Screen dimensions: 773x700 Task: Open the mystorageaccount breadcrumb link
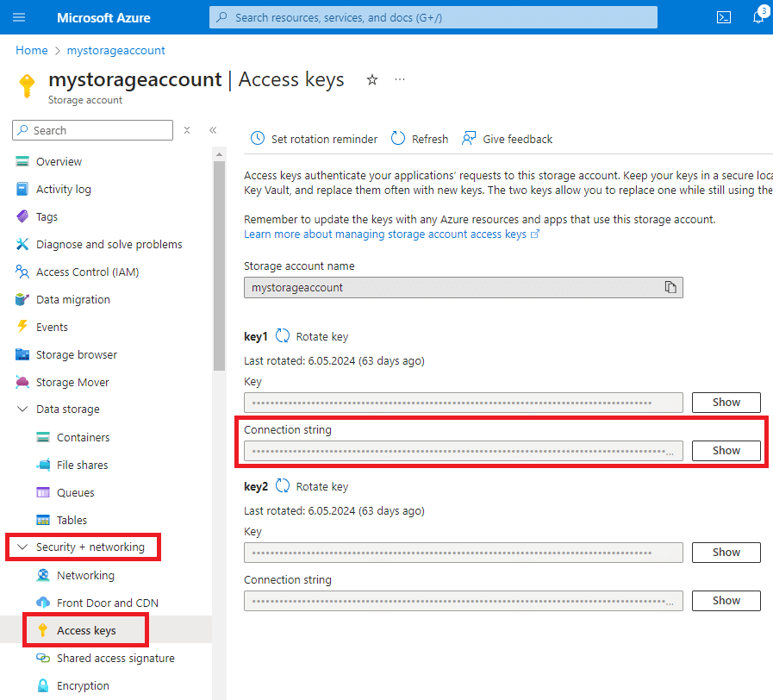(115, 50)
